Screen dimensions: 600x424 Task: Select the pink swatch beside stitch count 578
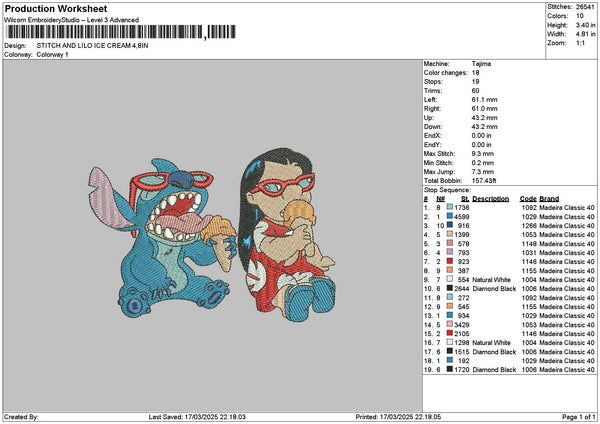(450, 243)
